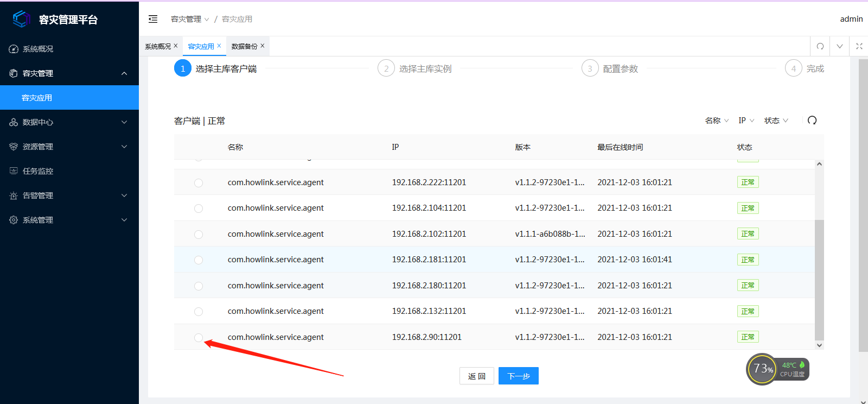Expand the 系统管理 sidebar menu
This screenshot has width=868, height=404.
pos(124,220)
